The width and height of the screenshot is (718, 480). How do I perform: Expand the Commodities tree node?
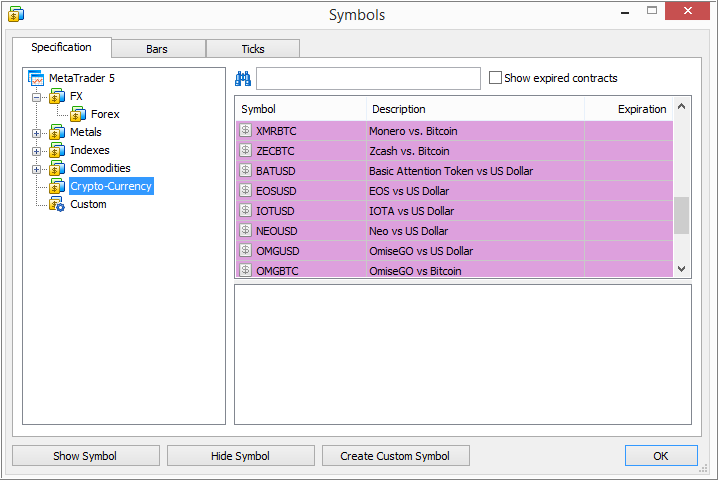tap(36, 169)
